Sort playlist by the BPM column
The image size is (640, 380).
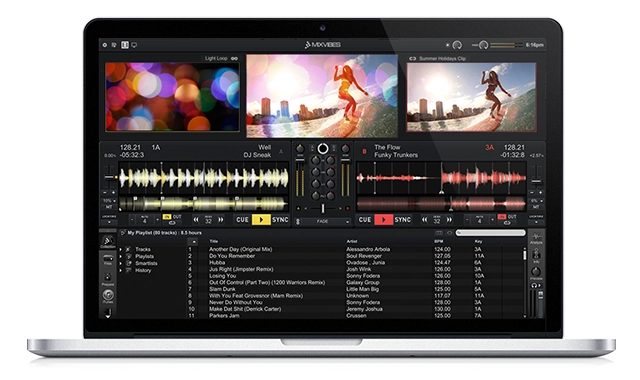tap(439, 241)
